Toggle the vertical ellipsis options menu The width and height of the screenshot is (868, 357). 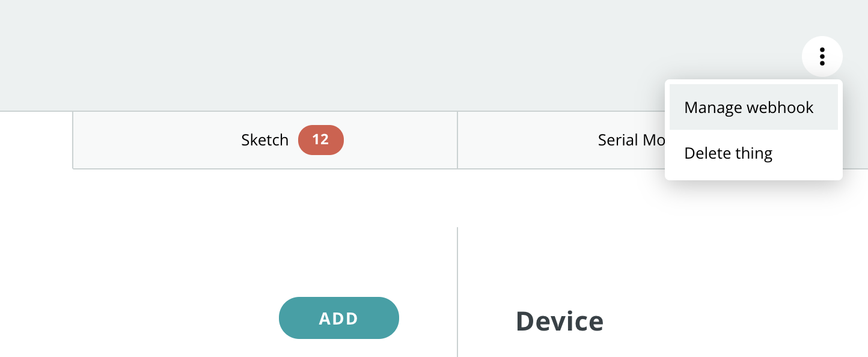[x=822, y=56]
